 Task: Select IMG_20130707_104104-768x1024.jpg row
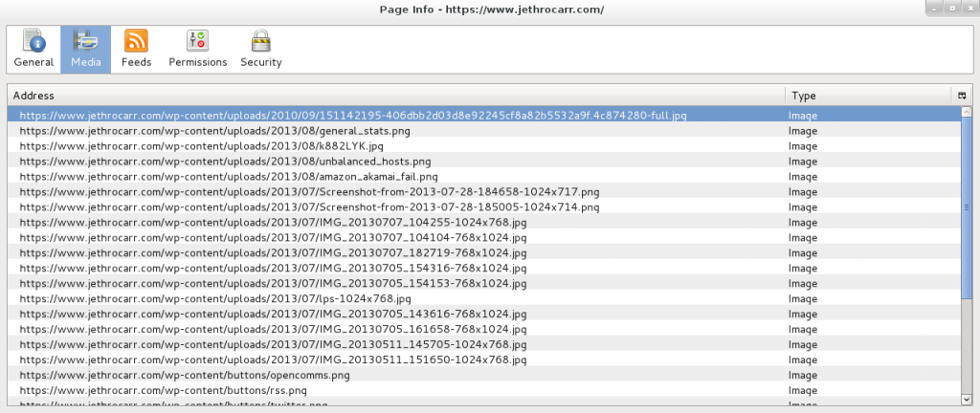pyautogui.click(x=484, y=238)
